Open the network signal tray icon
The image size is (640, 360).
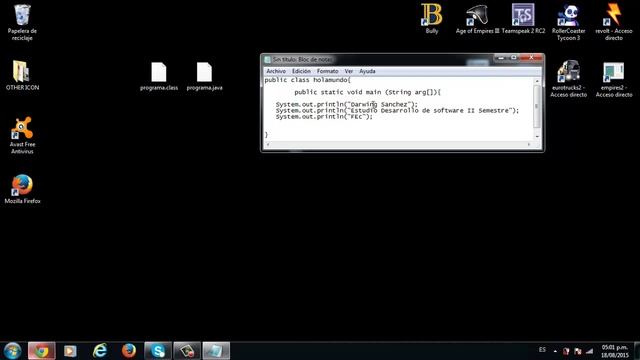(589, 351)
